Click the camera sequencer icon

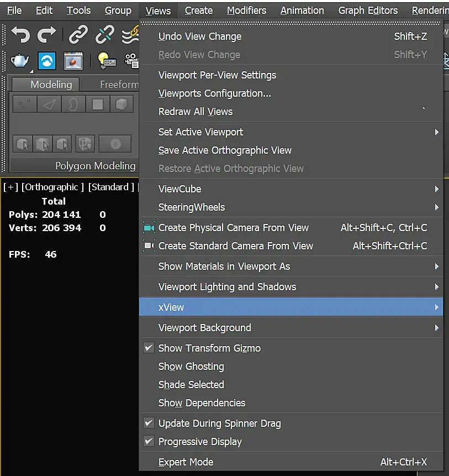[132, 60]
